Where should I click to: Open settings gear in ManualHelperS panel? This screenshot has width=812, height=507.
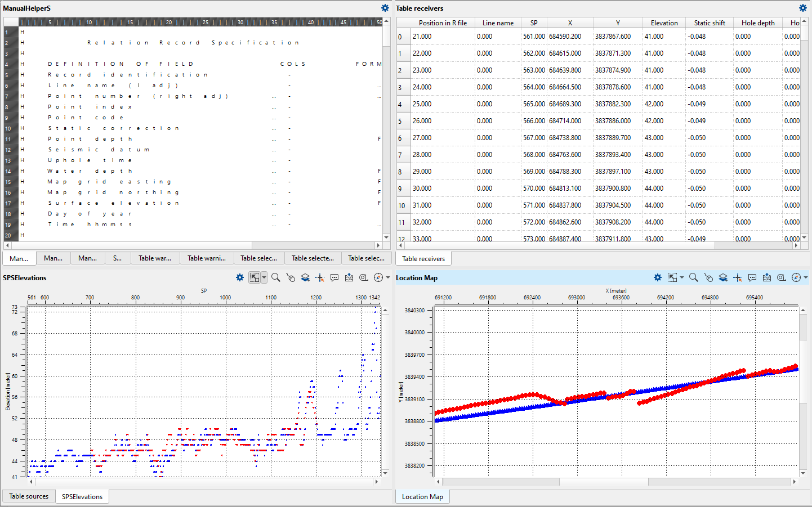pos(385,8)
